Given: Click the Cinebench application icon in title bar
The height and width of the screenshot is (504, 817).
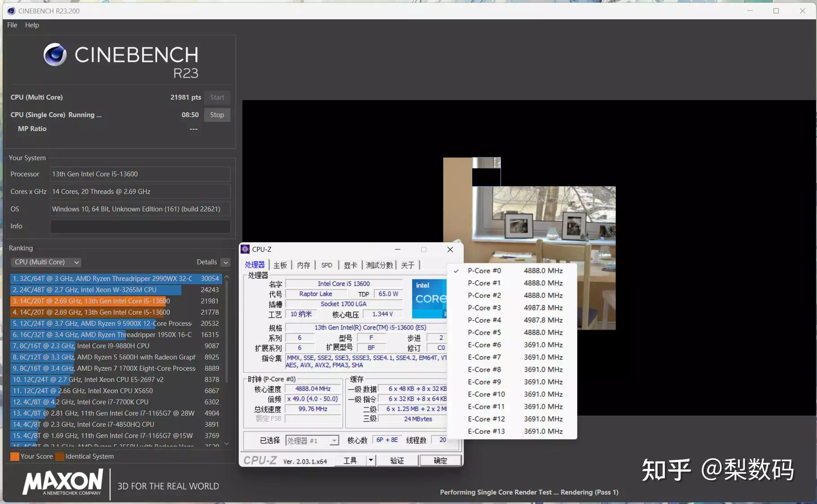Looking at the screenshot, I should tap(10, 11).
